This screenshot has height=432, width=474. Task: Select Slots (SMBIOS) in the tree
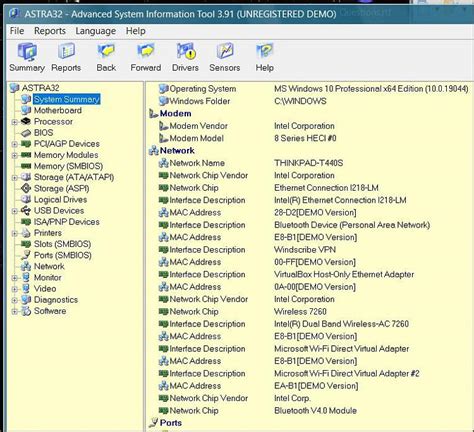tap(62, 244)
